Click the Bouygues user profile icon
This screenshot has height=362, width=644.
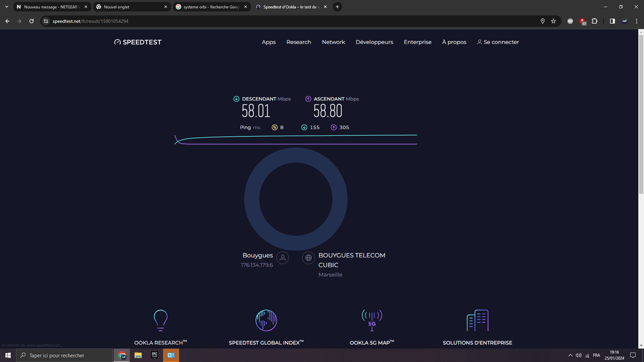click(x=282, y=258)
